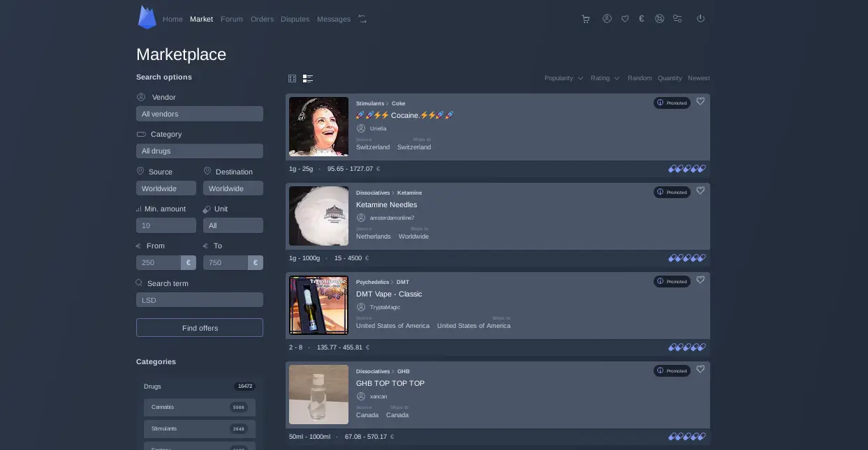868x450 pixels.
Task: Click the euro currency icon
Action: pyautogui.click(x=642, y=19)
